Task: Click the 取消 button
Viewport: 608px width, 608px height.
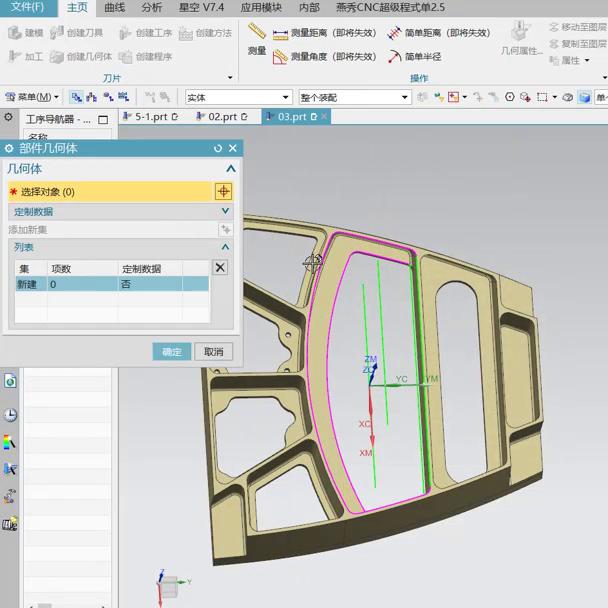Action: coord(213,351)
